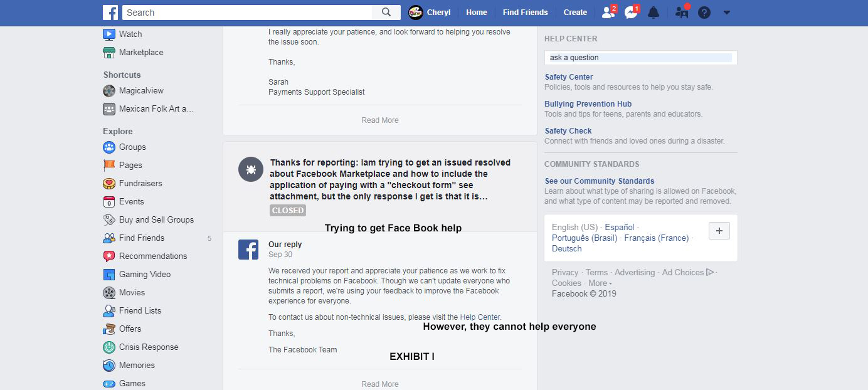Viewport: 868px width, 390px height.
Task: Switch language to Français (France)
Action: (x=657, y=238)
